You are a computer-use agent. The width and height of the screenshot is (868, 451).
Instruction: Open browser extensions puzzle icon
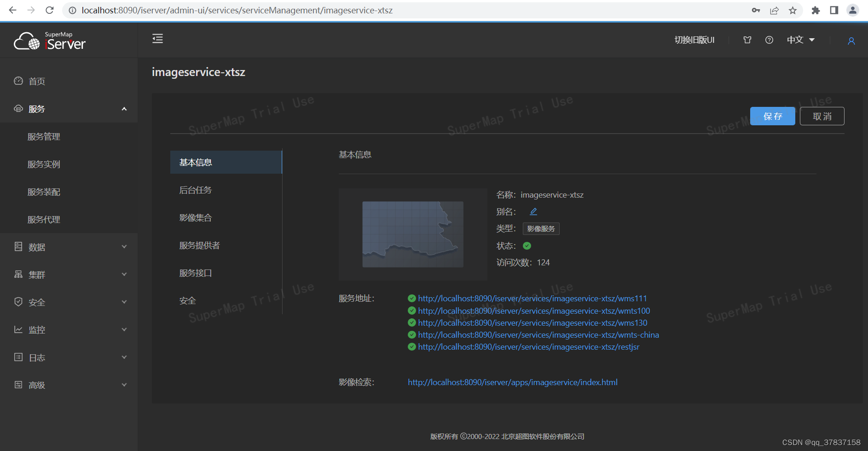click(816, 10)
